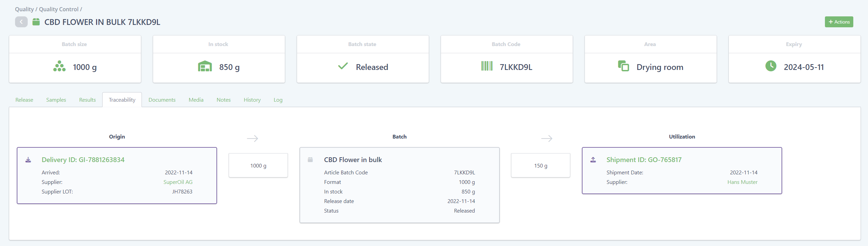This screenshot has height=246, width=868.
Task: Open Shipment ID GO-765817 link
Action: (x=644, y=160)
